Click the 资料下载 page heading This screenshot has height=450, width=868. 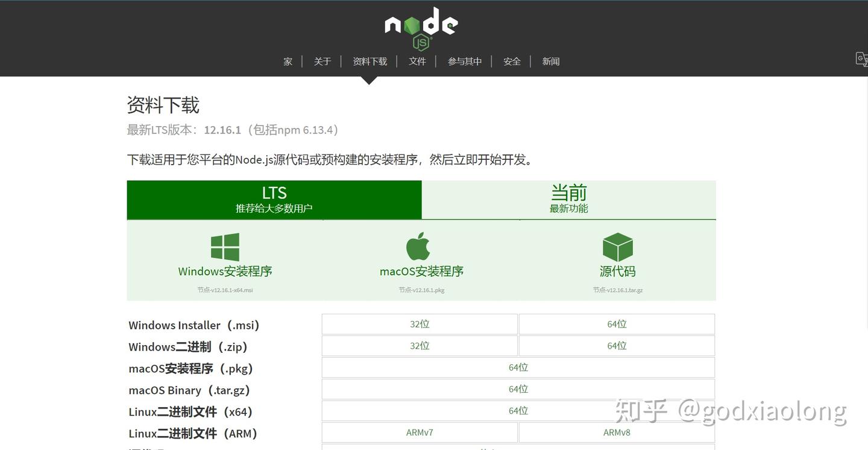click(x=163, y=105)
